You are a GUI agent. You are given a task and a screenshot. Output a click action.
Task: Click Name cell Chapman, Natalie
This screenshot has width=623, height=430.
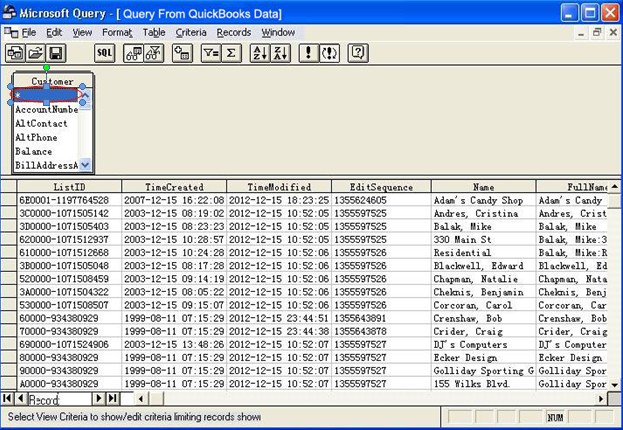484,279
